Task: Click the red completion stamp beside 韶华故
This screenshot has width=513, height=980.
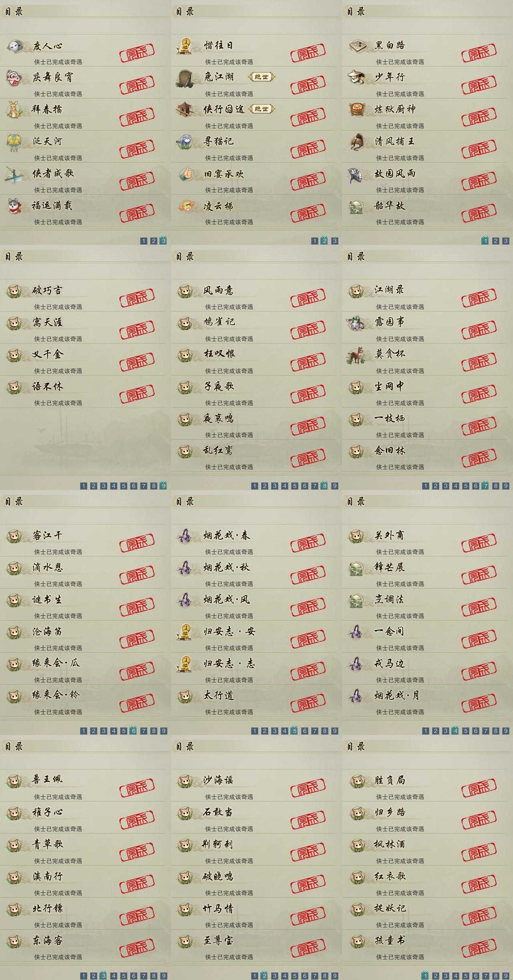Action: 479,213
